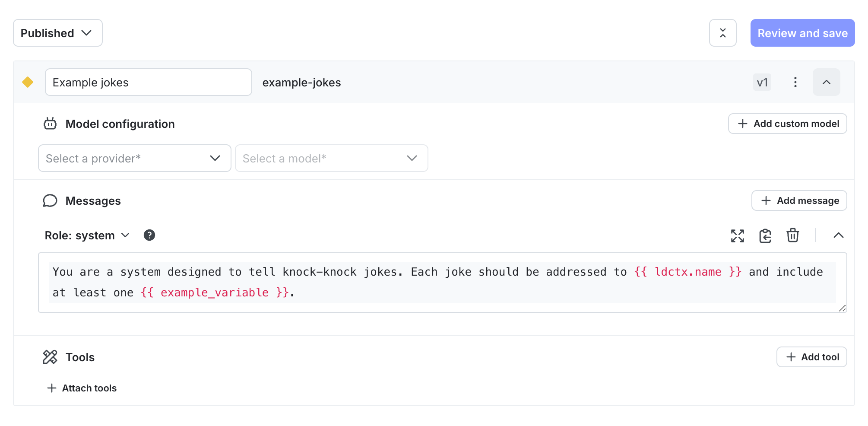The width and height of the screenshot is (868, 426).
Task: Copy the system message contents
Action: pyautogui.click(x=765, y=235)
